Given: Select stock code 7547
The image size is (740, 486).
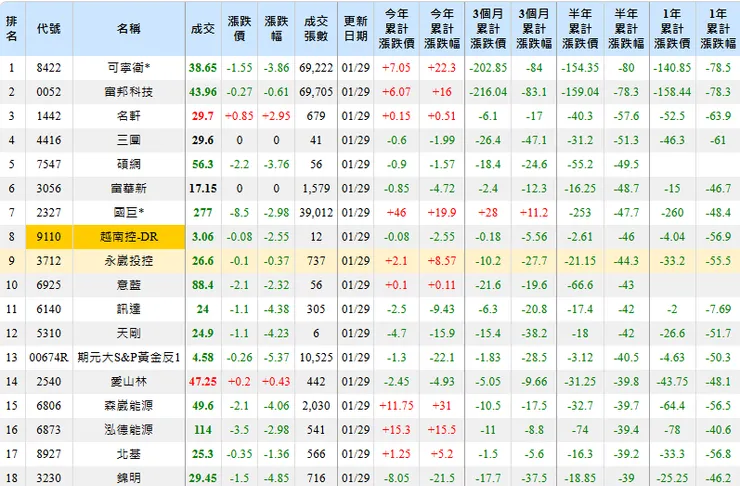Looking at the screenshot, I should (49, 164).
